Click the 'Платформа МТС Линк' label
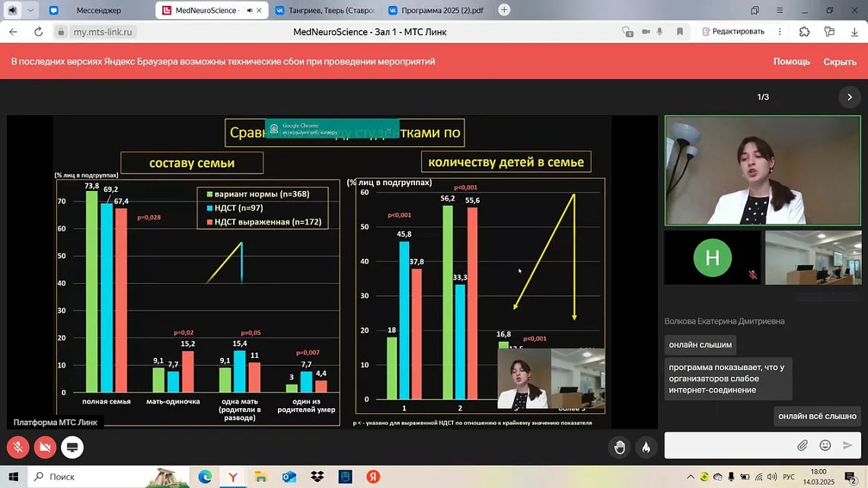The width and height of the screenshot is (868, 488). (56, 423)
